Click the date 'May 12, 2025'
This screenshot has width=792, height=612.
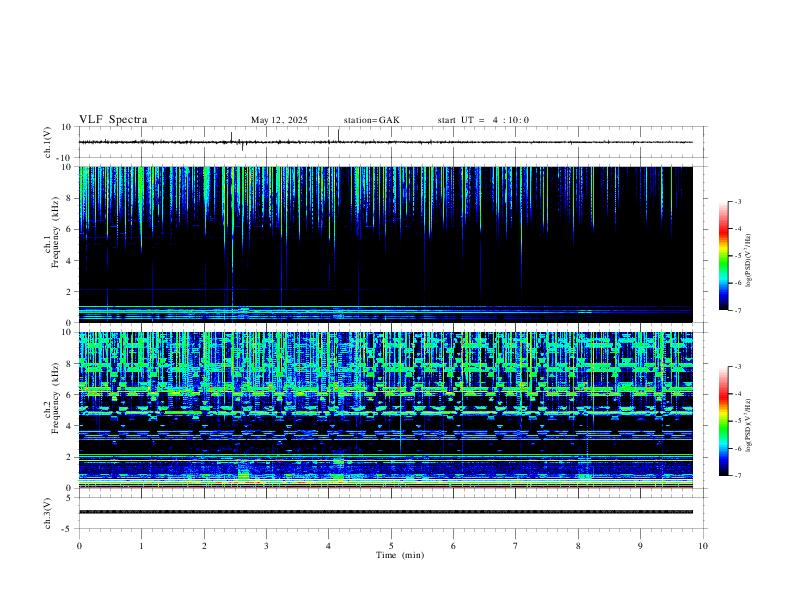click(279, 120)
